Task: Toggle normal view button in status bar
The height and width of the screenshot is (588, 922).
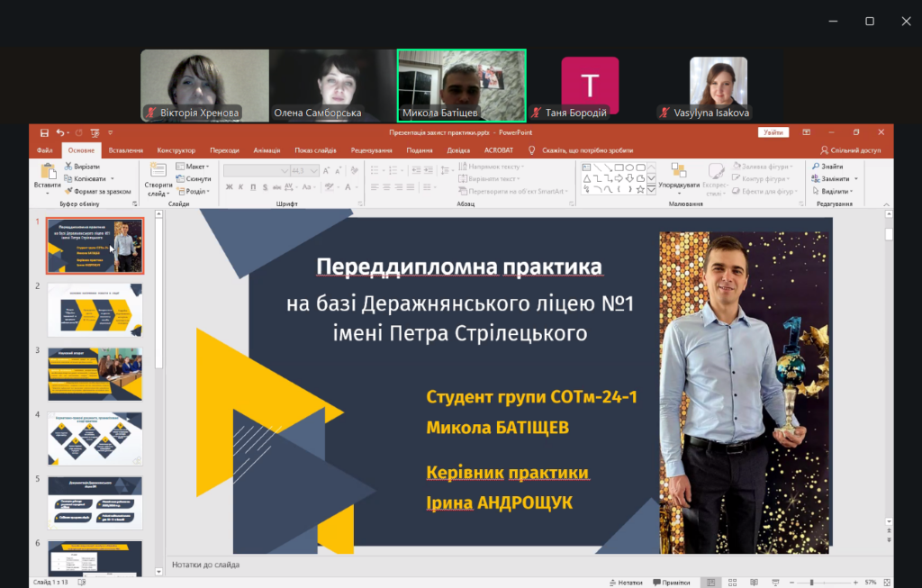Action: 710,583
